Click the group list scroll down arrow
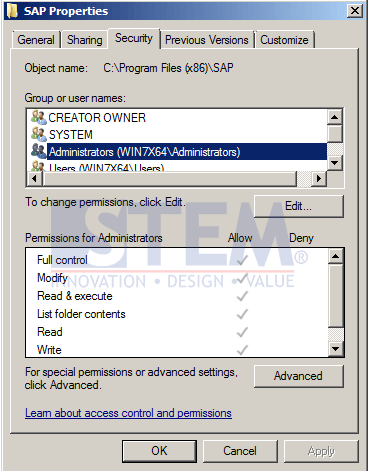 coord(334,163)
